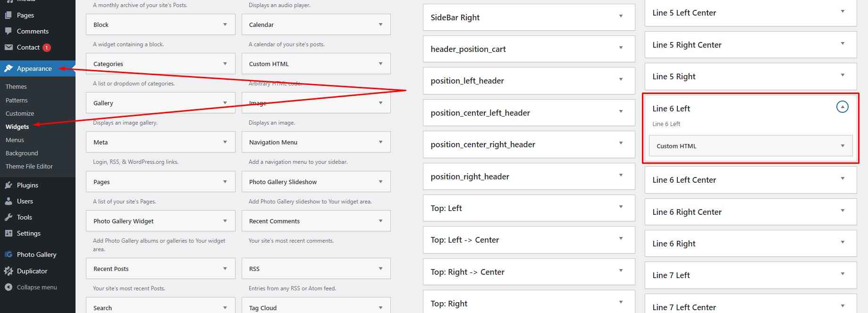This screenshot has width=868, height=313.
Task: Click the Duplicator gear icon
Action: click(8, 271)
